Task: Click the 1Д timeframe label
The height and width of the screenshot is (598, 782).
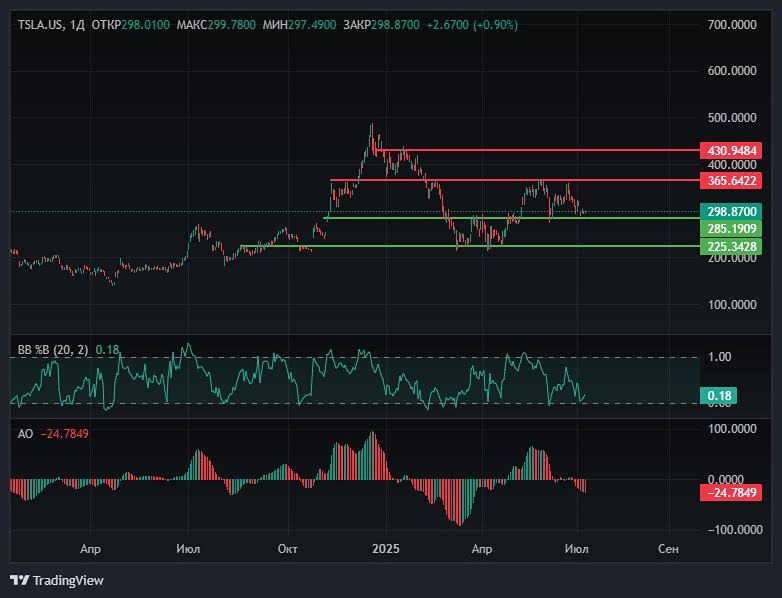Action: 77,24
